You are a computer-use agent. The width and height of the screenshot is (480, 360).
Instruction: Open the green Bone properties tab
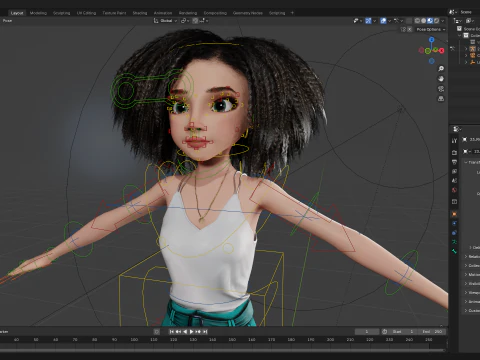454,251
